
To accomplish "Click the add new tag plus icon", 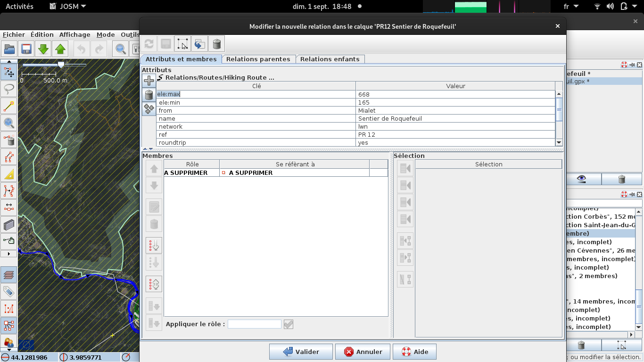I will 149,81.
